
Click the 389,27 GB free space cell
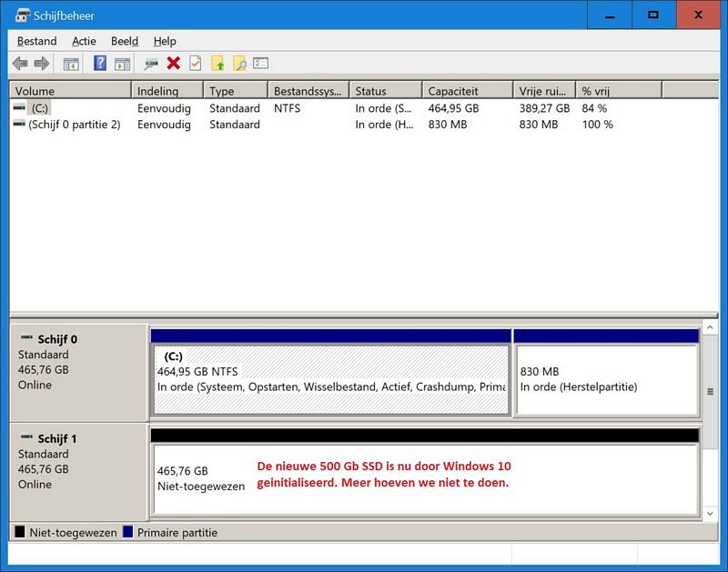[x=544, y=108]
